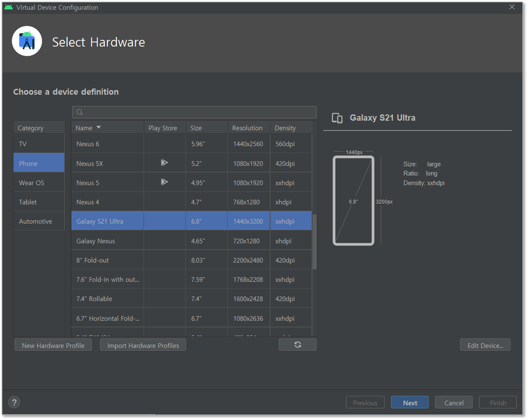Screen dimensions: 528x420
Task: Click the phone outline preview diagram
Action: point(353,201)
